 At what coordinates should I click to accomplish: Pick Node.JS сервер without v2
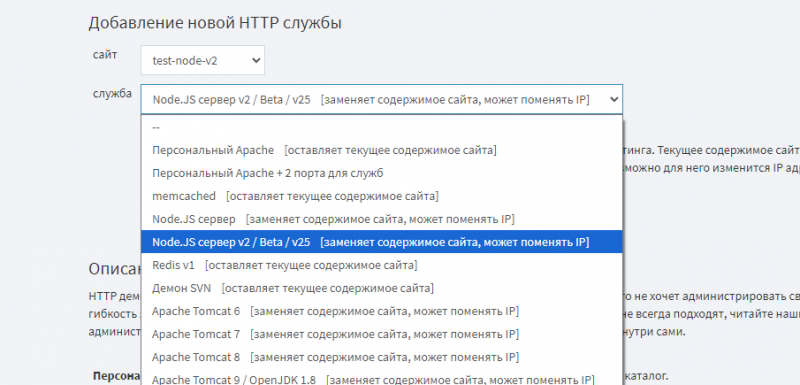pos(382,219)
